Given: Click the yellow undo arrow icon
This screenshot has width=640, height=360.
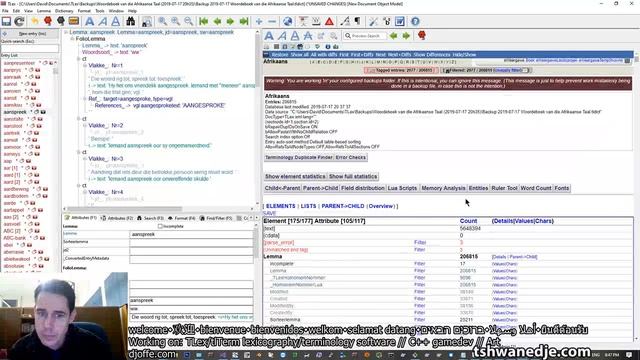Looking at the screenshot, I should coord(35,21).
